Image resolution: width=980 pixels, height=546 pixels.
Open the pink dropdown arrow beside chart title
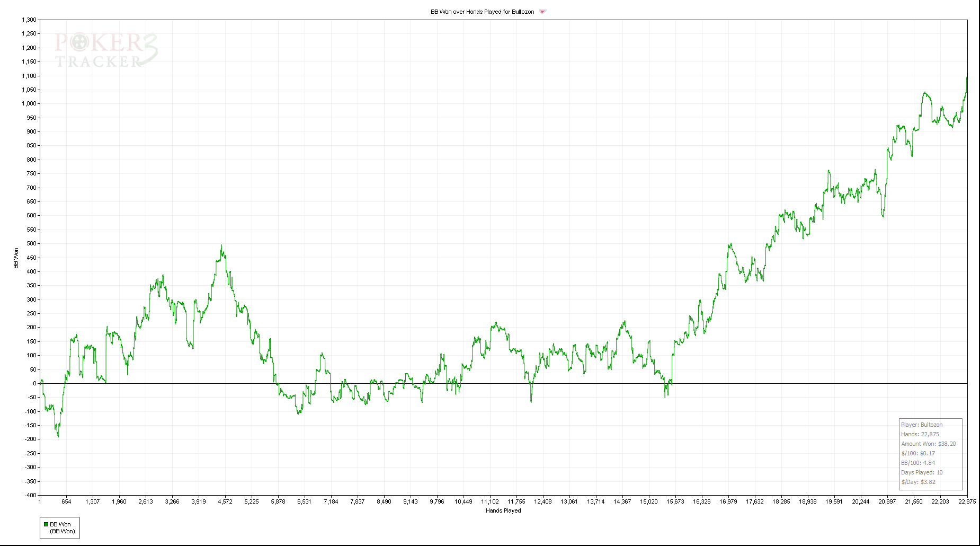point(542,12)
